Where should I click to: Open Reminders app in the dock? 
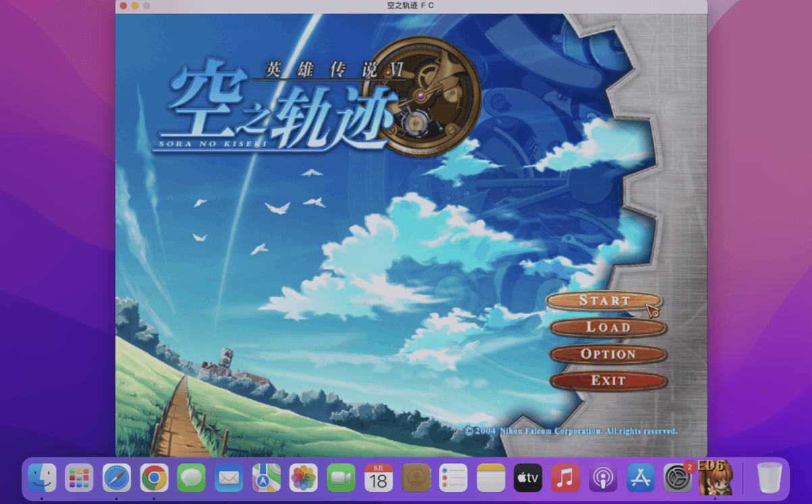pos(453,478)
